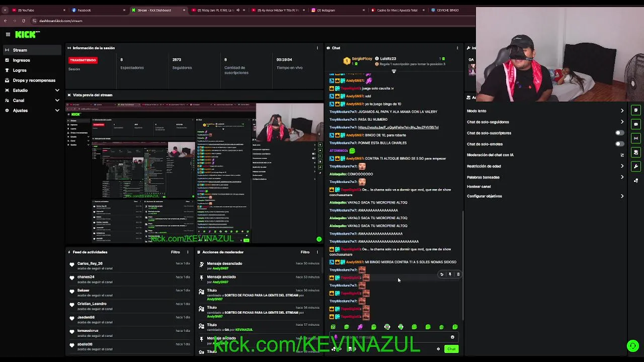Pin the hovered chat message

(450, 275)
